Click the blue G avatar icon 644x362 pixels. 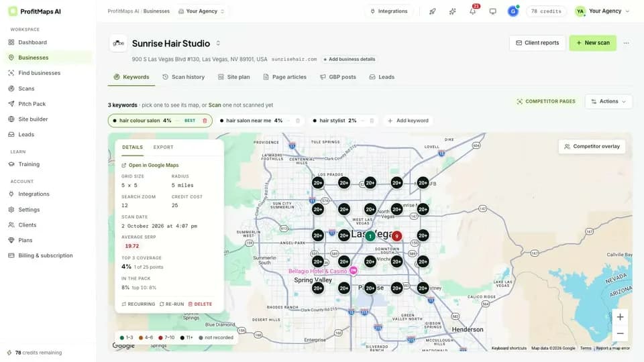tap(513, 11)
